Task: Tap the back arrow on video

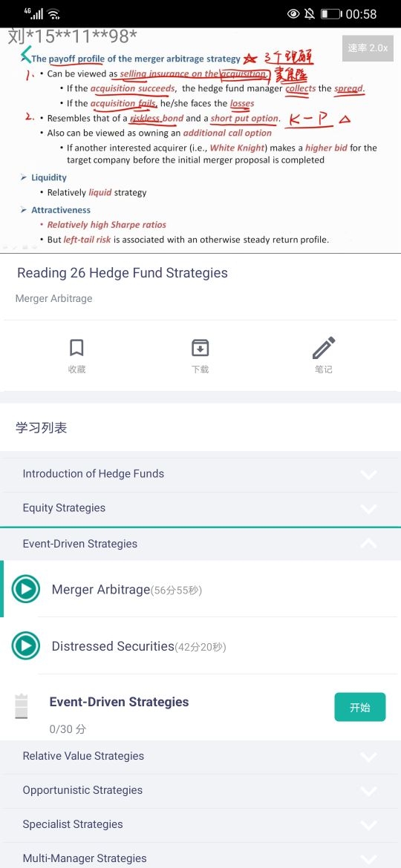Action: click(x=25, y=54)
